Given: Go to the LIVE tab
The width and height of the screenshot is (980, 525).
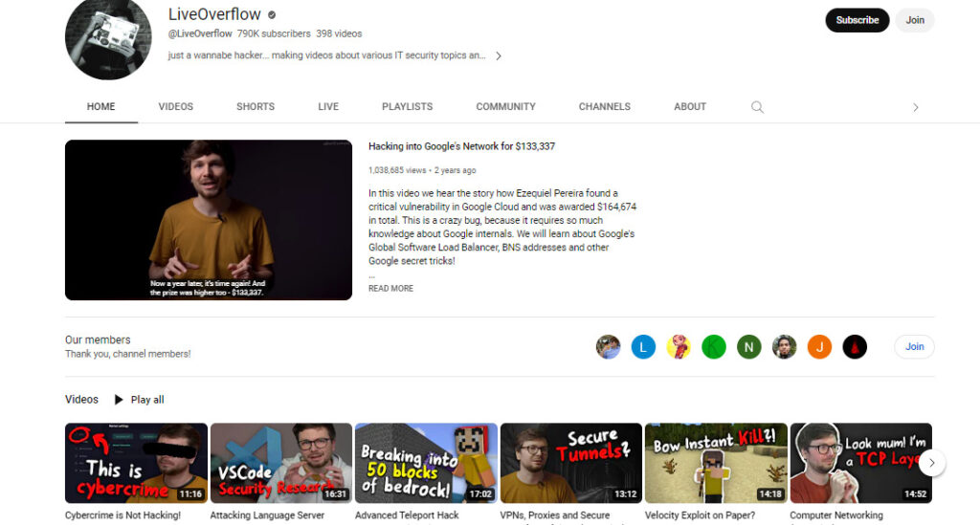Looking at the screenshot, I should tap(328, 107).
